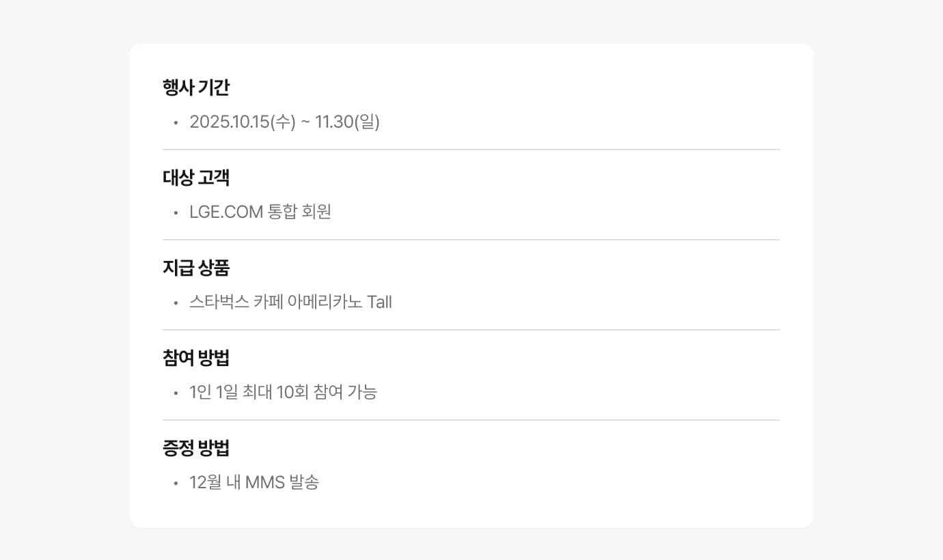Click the bullet dot before the event date
The image size is (943, 560).
tap(176, 123)
